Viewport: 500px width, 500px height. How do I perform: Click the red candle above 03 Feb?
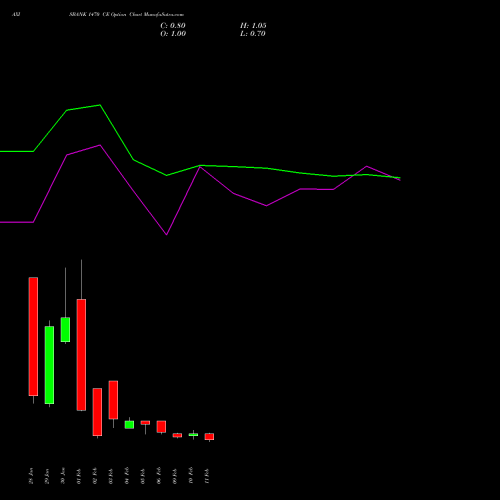(113, 400)
